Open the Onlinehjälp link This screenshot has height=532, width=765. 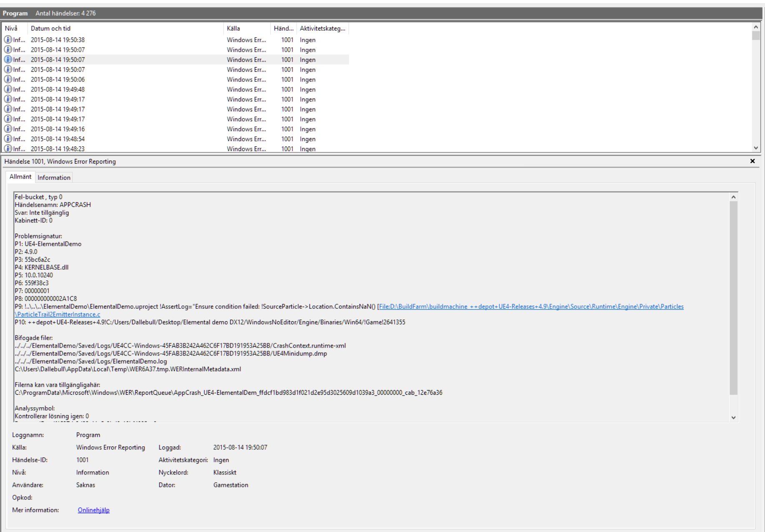93,510
